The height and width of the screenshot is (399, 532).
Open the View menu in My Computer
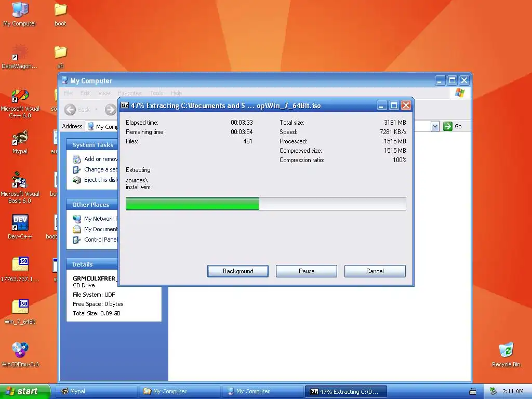tap(104, 93)
